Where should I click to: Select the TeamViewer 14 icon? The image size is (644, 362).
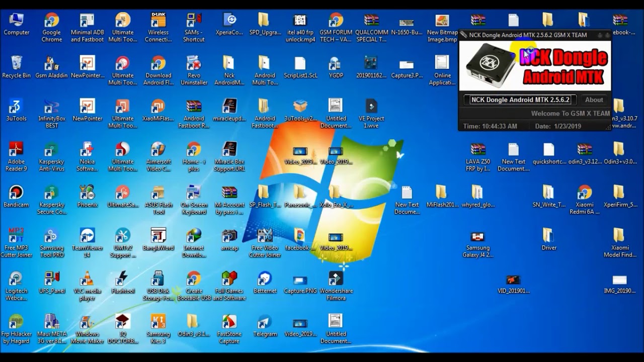(x=88, y=243)
